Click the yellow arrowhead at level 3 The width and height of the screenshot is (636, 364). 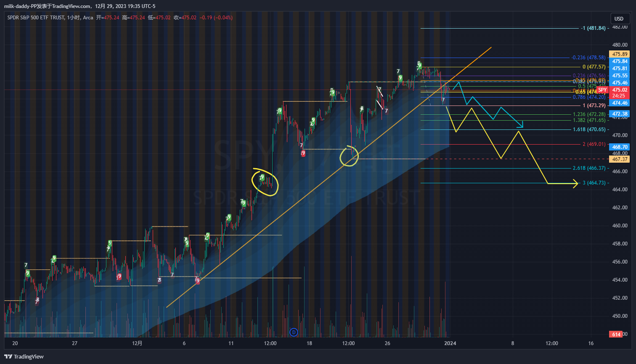[575, 183]
